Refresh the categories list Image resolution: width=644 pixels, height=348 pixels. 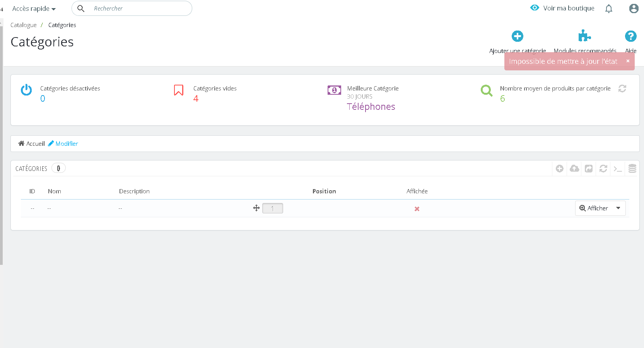603,169
